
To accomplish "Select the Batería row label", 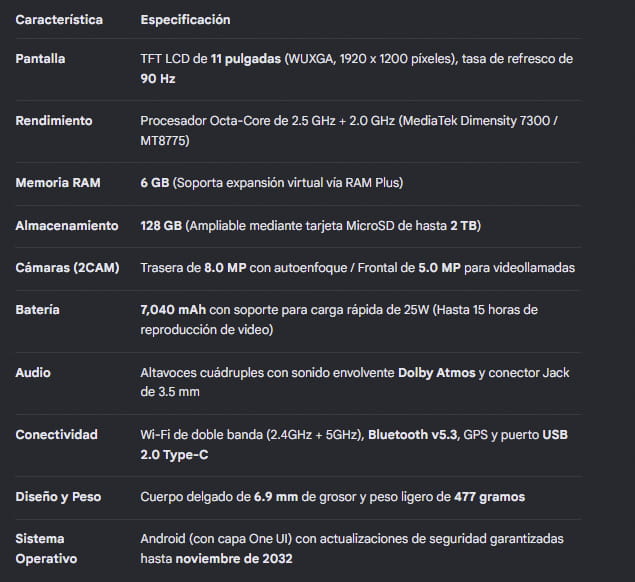I will point(37,310).
